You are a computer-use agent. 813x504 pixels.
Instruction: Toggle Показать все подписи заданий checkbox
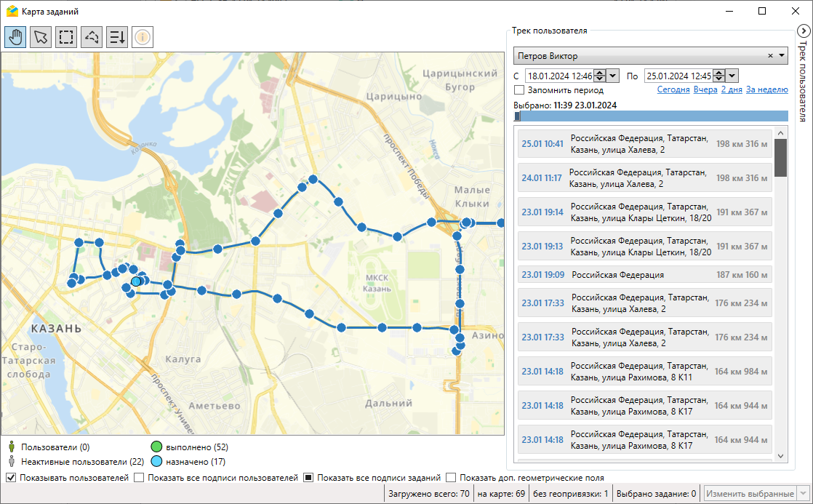(x=308, y=478)
